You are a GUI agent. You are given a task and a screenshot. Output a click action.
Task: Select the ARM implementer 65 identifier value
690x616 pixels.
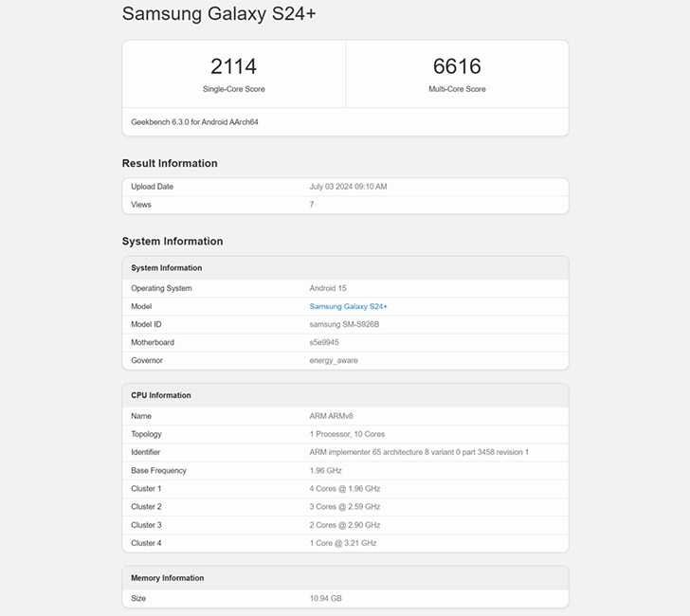tap(419, 452)
